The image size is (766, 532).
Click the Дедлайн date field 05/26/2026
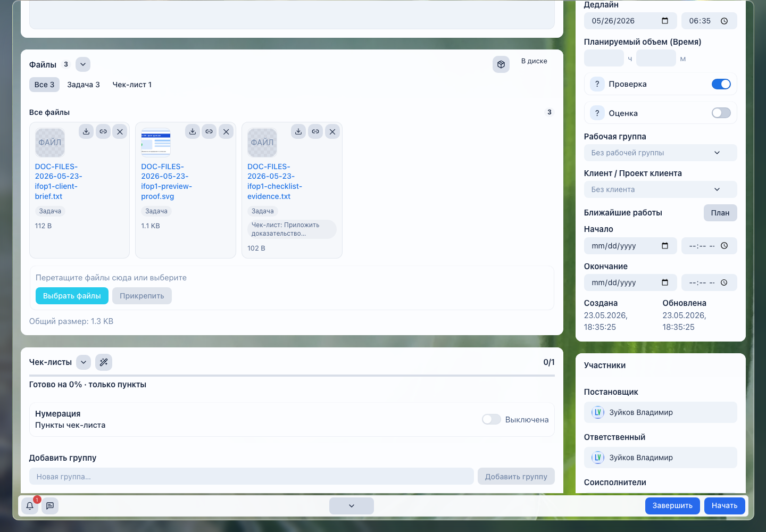coord(630,21)
